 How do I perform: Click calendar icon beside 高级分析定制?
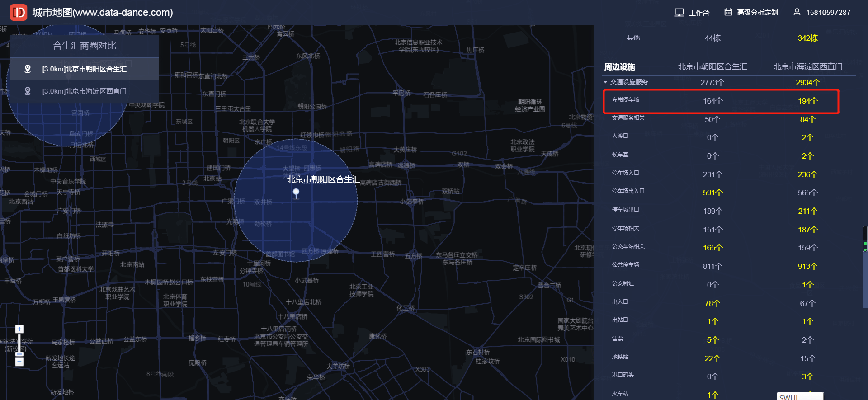click(728, 12)
